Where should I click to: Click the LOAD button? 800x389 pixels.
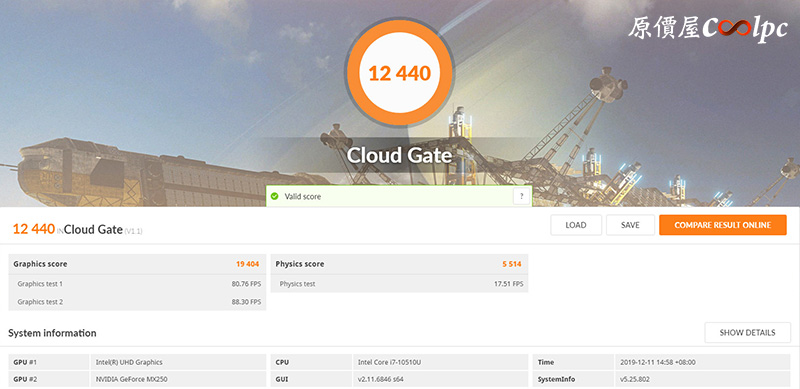click(576, 225)
